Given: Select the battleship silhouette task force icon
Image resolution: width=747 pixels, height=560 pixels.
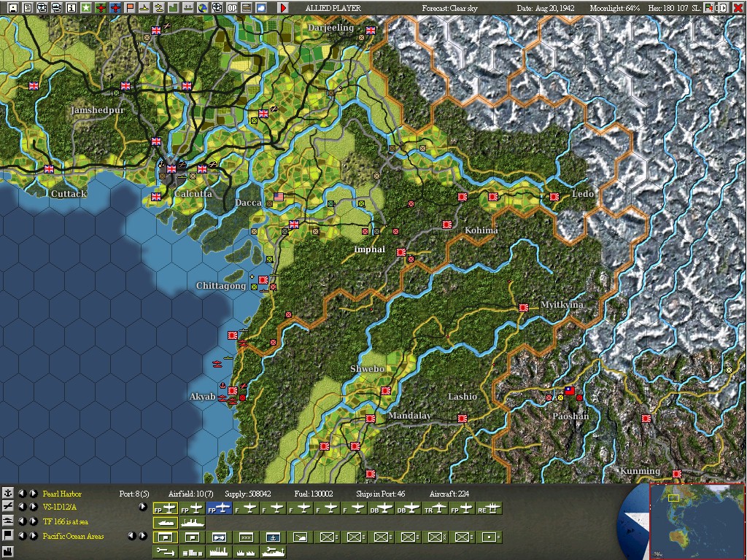Looking at the screenshot, I should coord(193,523).
